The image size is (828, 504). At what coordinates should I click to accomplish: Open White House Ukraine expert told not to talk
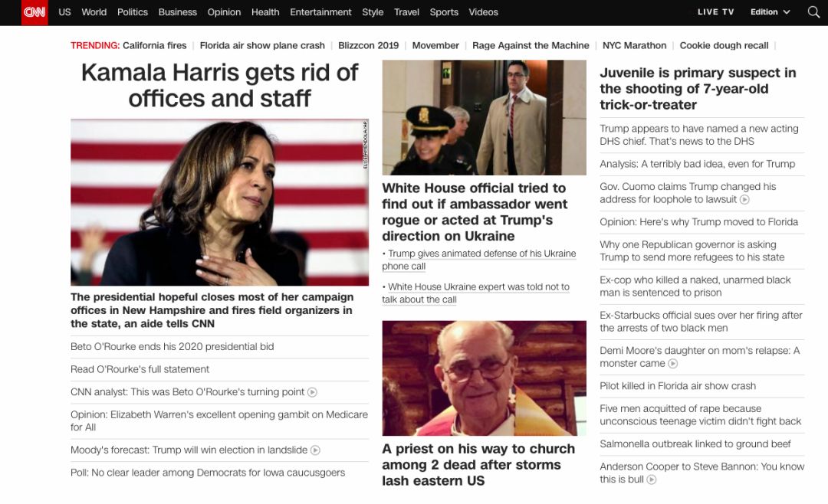tap(476, 293)
